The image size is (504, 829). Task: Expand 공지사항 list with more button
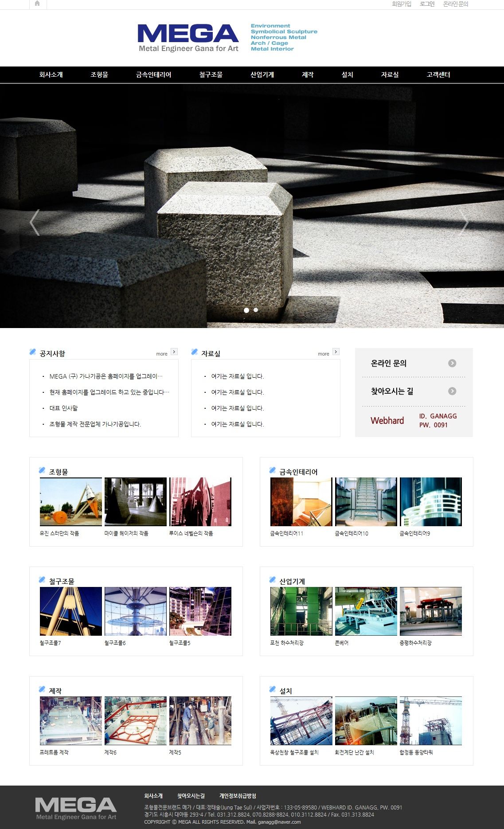coord(174,352)
